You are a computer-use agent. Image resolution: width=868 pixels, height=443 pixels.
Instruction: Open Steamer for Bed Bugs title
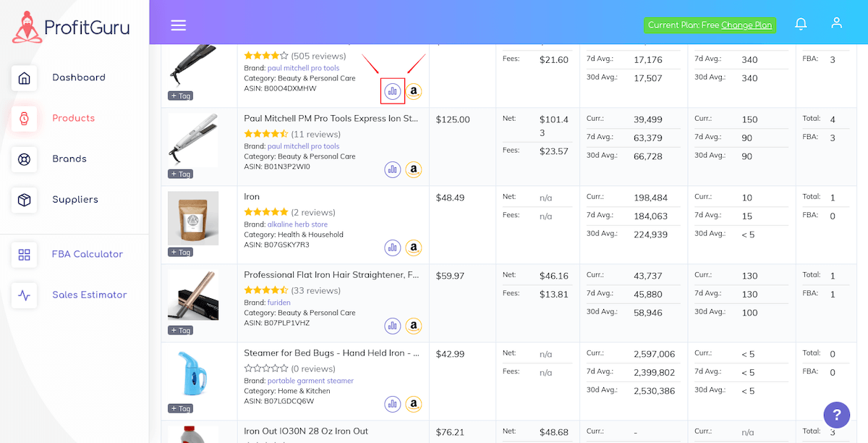[x=331, y=353]
